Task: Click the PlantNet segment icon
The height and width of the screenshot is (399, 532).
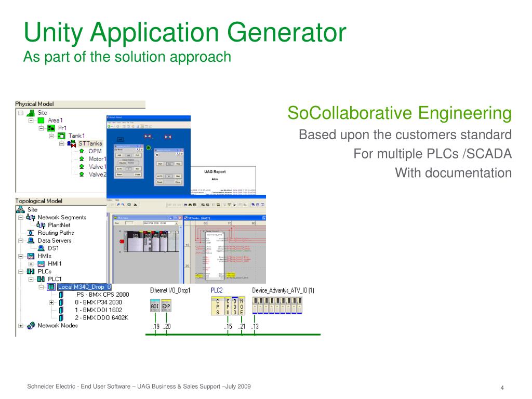Action: pyautogui.click(x=41, y=225)
